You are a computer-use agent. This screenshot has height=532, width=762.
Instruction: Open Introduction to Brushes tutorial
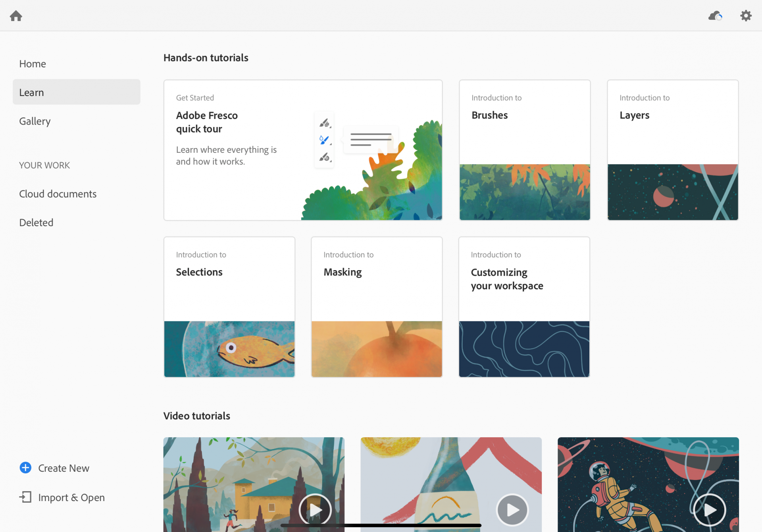pyautogui.click(x=525, y=150)
